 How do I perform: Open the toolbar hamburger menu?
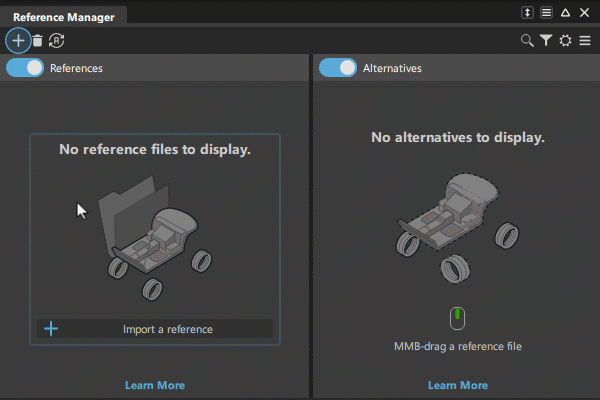[x=584, y=41]
